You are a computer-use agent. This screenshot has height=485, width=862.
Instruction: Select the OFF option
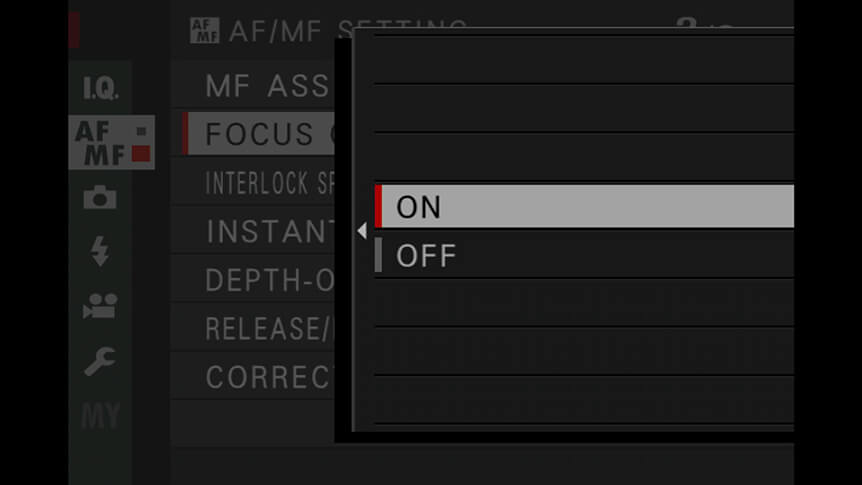[x=584, y=255]
